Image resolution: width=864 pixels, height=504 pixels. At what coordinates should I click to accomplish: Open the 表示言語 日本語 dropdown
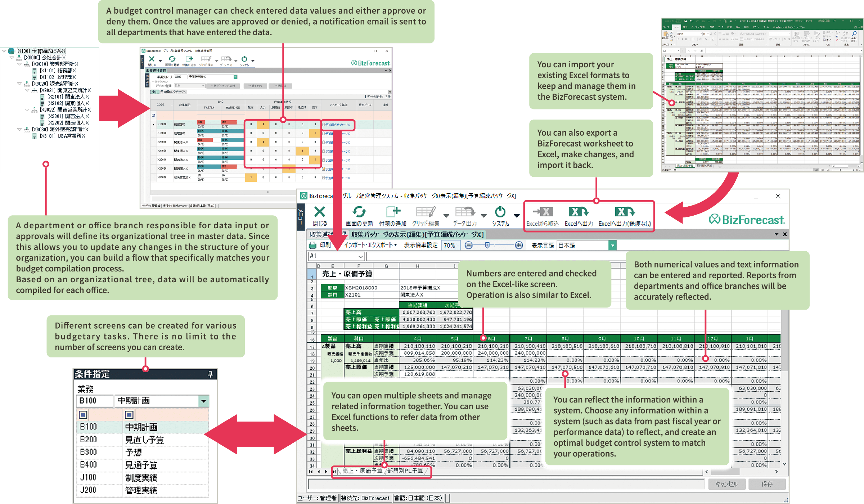(612, 246)
